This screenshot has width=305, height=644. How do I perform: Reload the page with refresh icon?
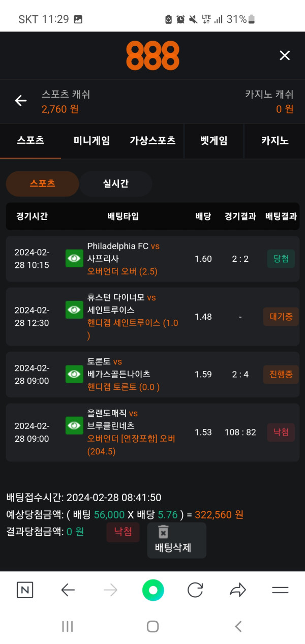[195, 590]
